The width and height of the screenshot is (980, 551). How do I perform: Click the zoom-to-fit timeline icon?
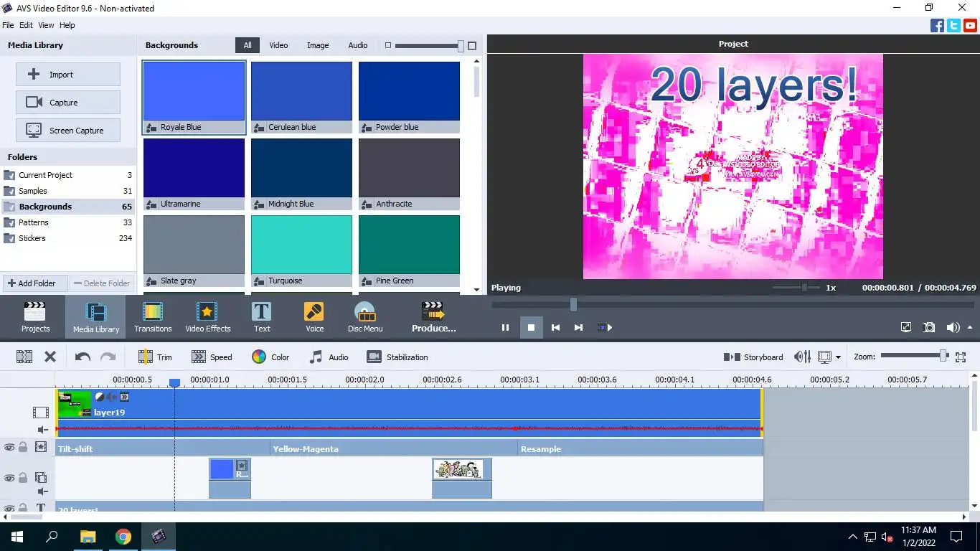pyautogui.click(x=961, y=357)
